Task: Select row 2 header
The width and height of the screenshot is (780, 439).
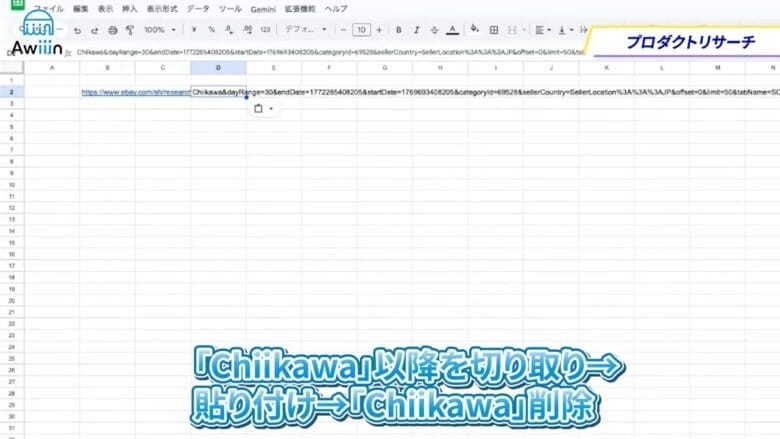Action: 12,92
